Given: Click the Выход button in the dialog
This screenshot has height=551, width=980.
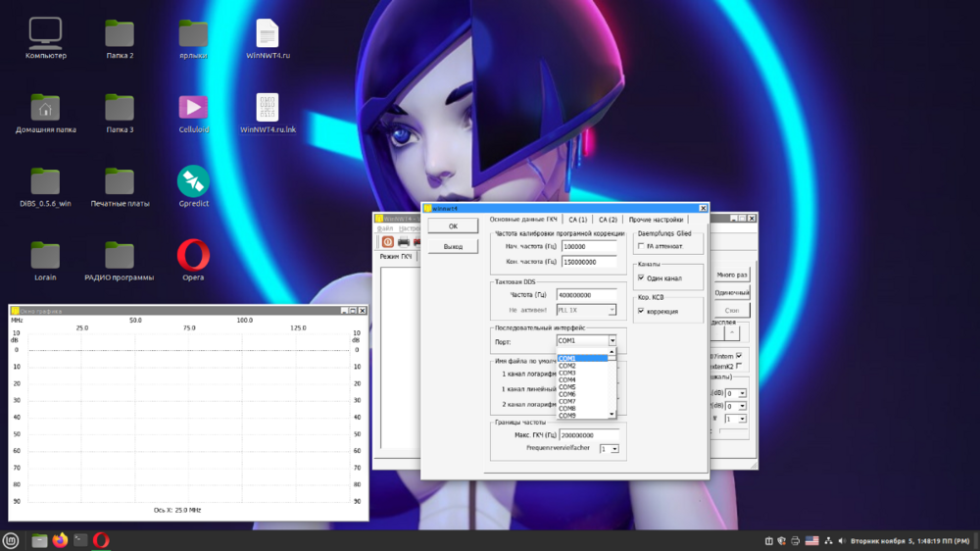Looking at the screenshot, I should click(x=453, y=246).
